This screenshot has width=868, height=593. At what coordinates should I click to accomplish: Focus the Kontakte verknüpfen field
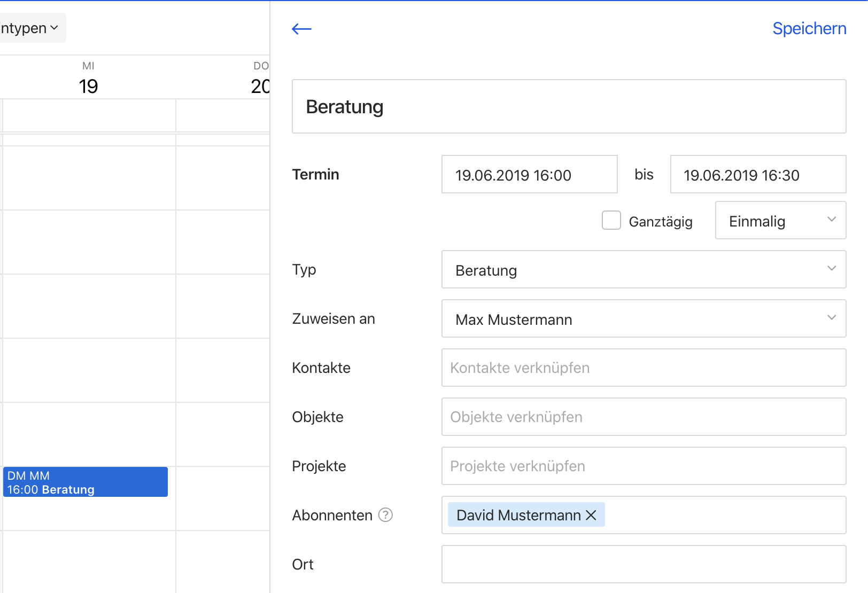point(644,368)
